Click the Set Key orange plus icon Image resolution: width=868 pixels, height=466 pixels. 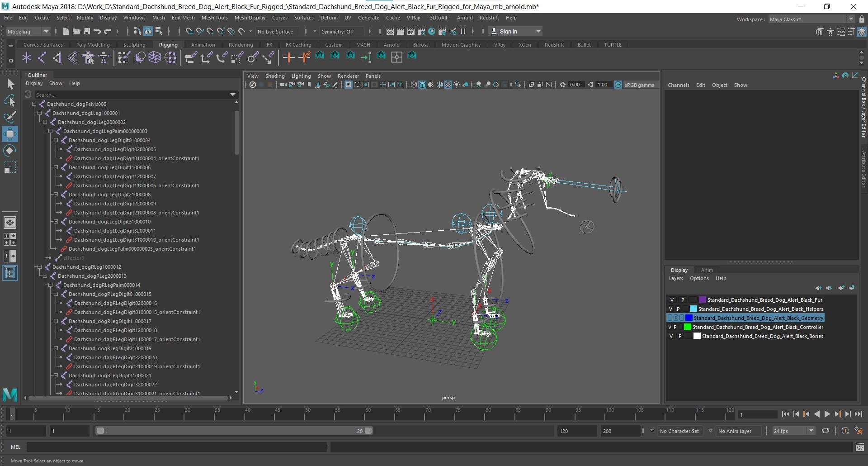[x=288, y=57]
